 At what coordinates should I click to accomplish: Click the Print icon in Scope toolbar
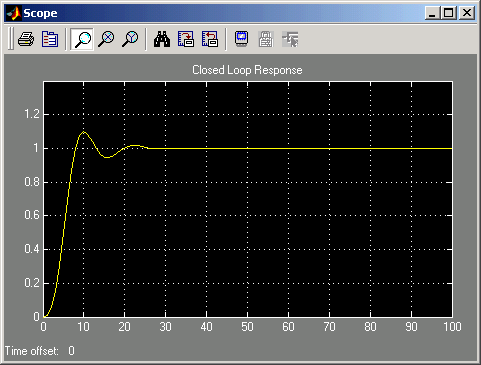26,39
